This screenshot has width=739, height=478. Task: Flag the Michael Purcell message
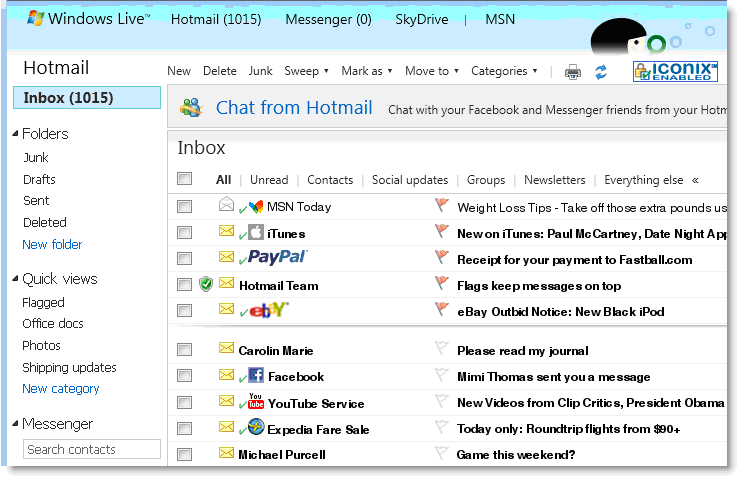[x=442, y=453]
